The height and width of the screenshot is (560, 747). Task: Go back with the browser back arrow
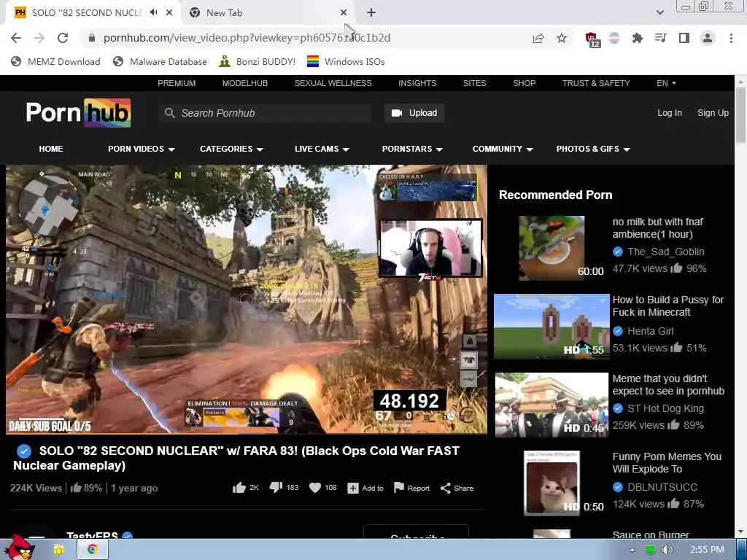click(x=16, y=38)
